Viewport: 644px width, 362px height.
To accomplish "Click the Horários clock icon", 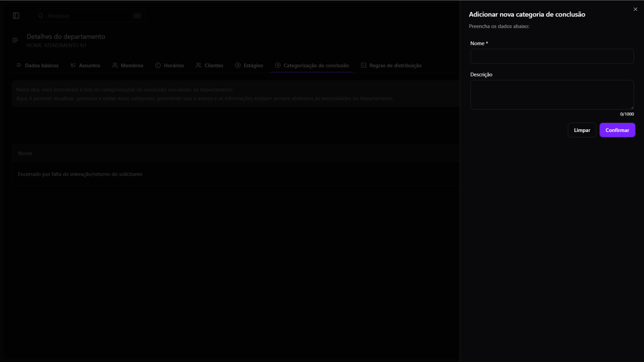I will [158, 65].
